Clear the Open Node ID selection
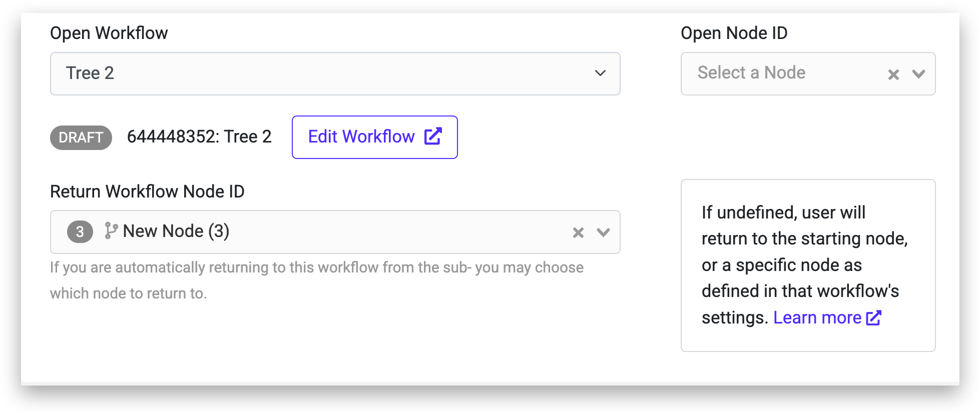This screenshot has width=980, height=414. [893, 74]
